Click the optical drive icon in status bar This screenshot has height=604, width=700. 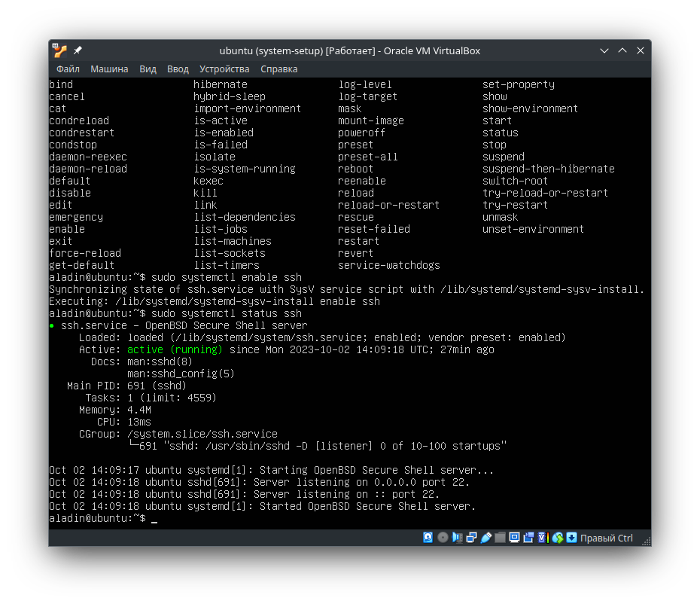coord(443,537)
